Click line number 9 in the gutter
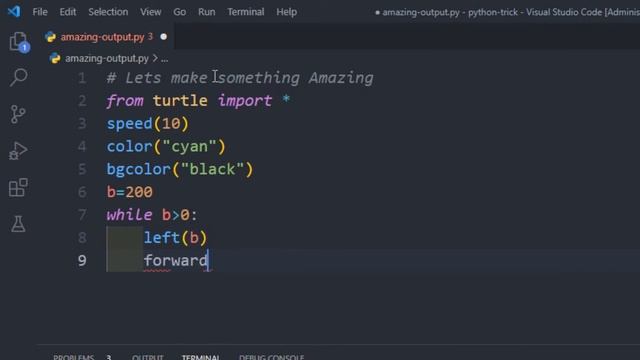 click(82, 260)
